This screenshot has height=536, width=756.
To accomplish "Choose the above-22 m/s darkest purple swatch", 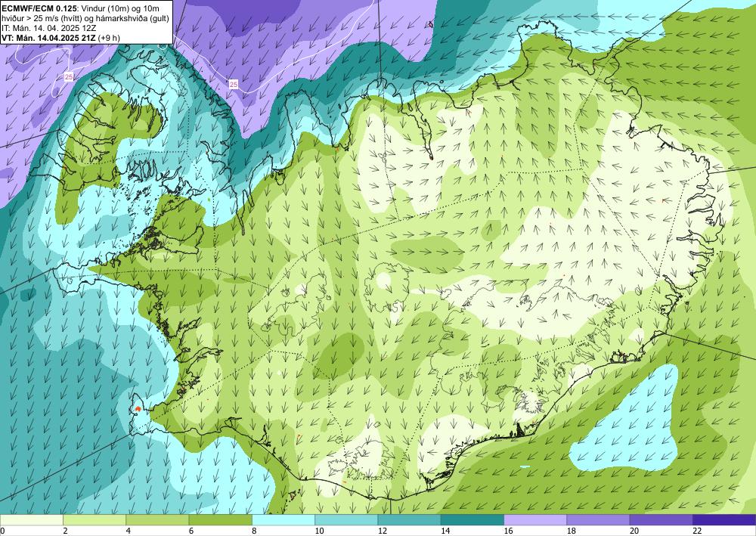I will click(x=724, y=519).
